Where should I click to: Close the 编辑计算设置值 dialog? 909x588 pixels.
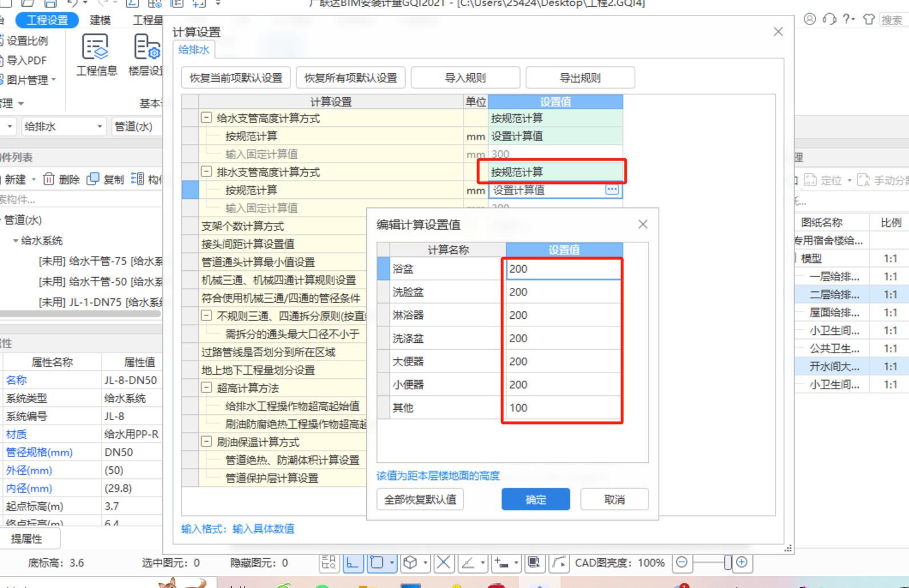pos(643,225)
